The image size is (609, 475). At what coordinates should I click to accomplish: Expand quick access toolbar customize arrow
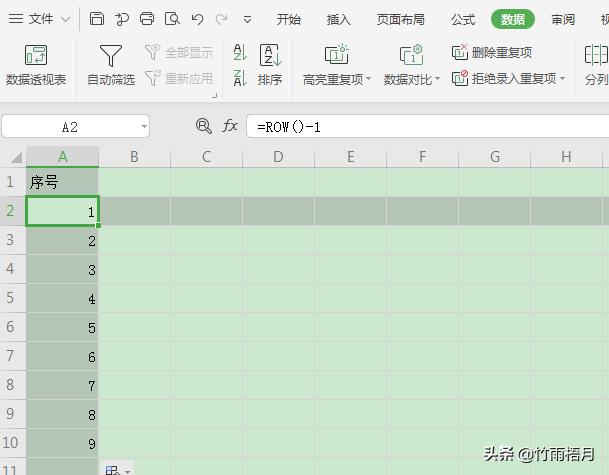click(247, 19)
